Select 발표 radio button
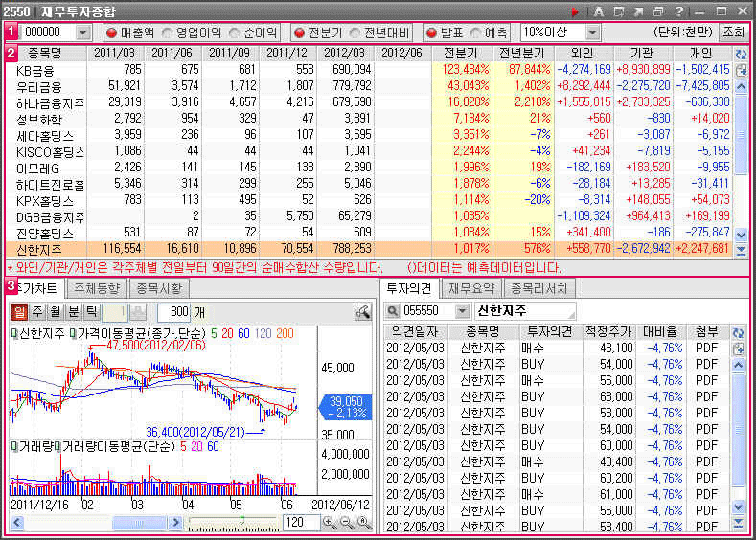This screenshot has height=540, width=756. coord(431,33)
